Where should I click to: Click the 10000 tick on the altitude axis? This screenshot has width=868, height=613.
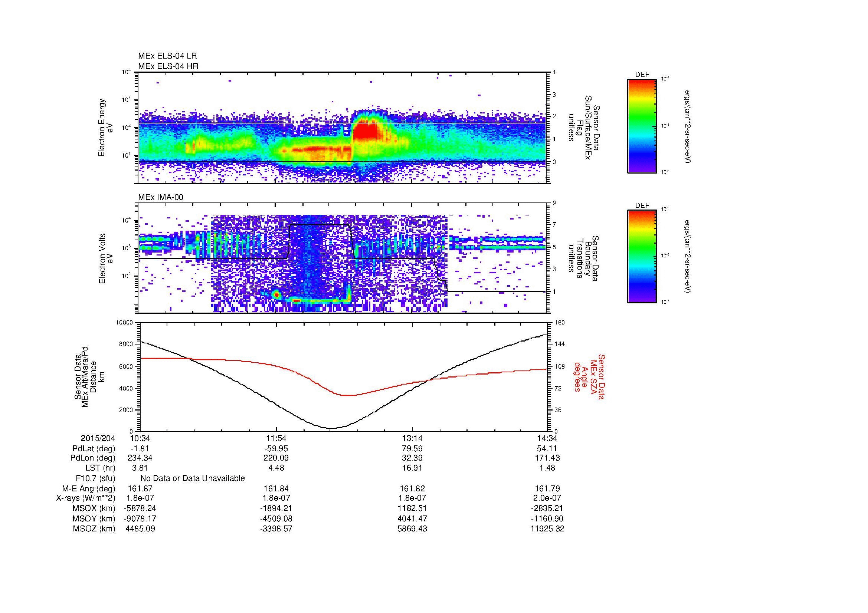coord(124,323)
